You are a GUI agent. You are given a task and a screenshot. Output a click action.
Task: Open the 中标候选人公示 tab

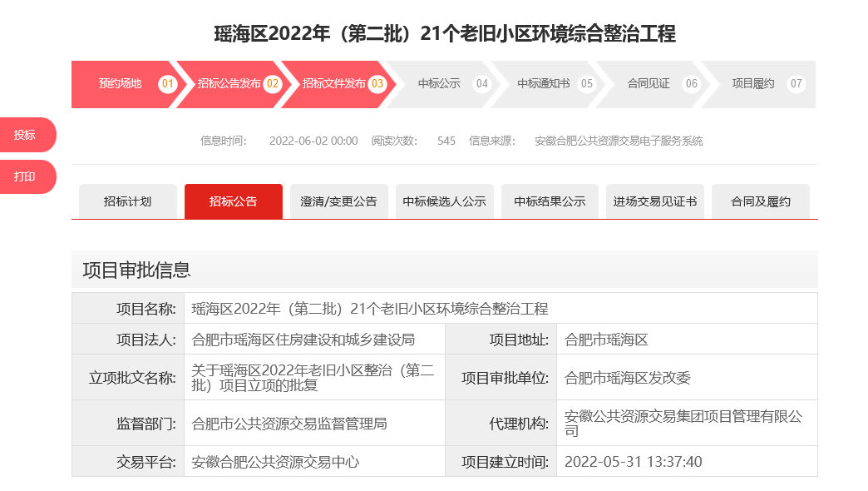[x=444, y=201]
